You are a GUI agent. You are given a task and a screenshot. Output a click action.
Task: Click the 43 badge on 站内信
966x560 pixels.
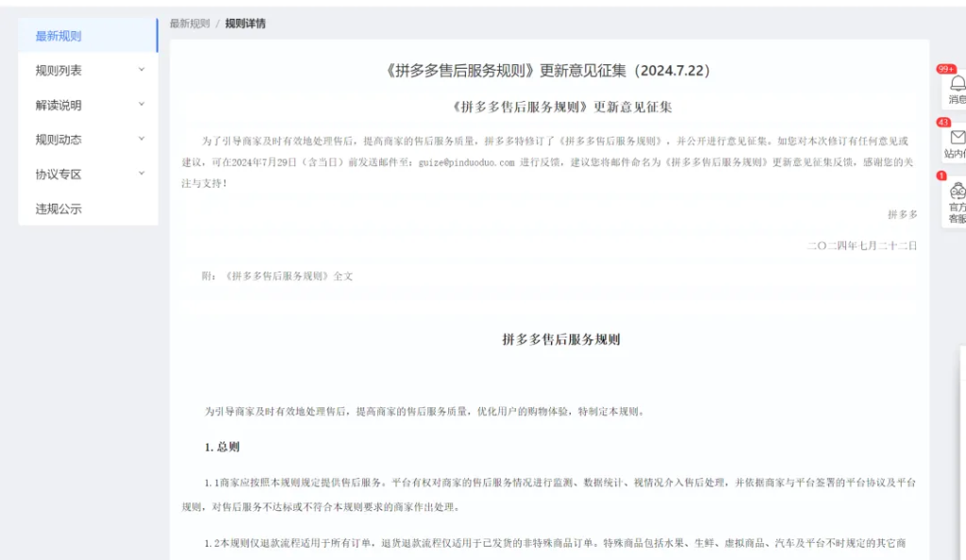943,123
